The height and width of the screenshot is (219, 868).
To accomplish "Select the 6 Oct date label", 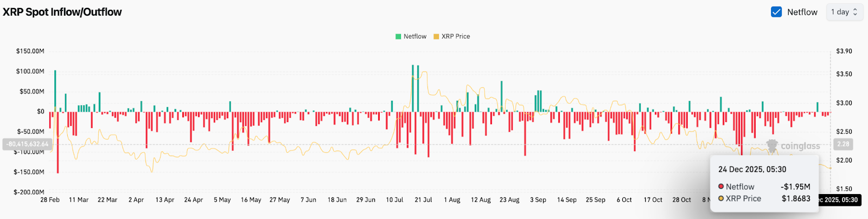I will (x=624, y=200).
